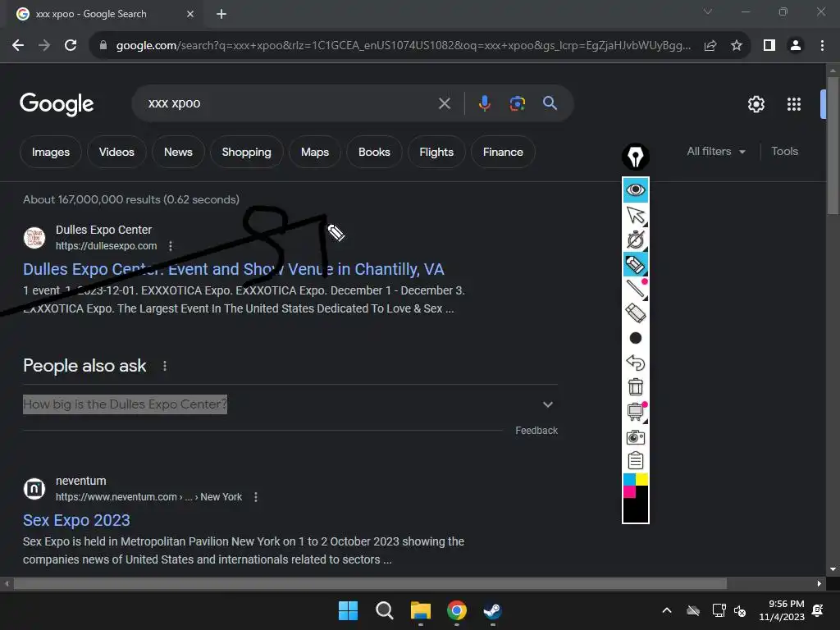Take a screenshot with the camera icon
The height and width of the screenshot is (630, 840).
(636, 436)
